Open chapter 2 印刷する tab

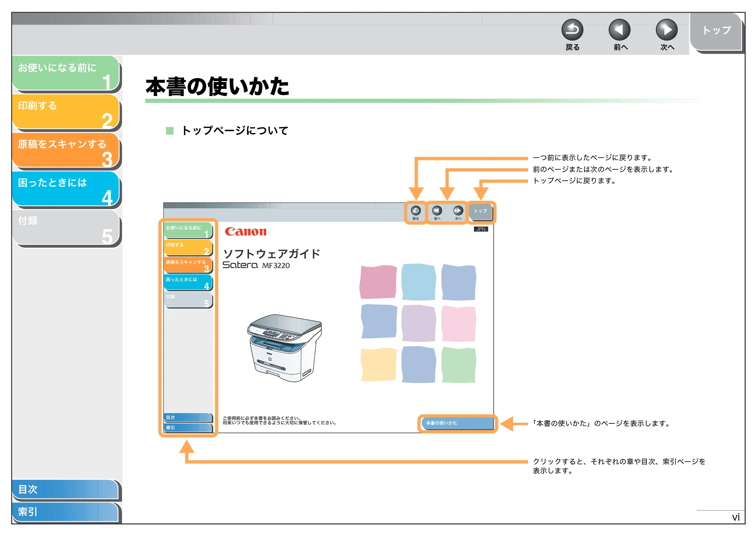point(66,112)
